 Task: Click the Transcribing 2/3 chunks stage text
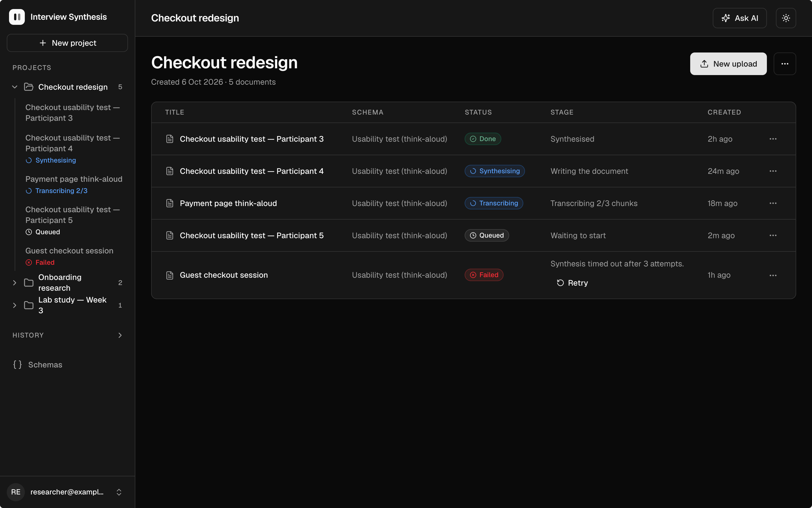(594, 203)
